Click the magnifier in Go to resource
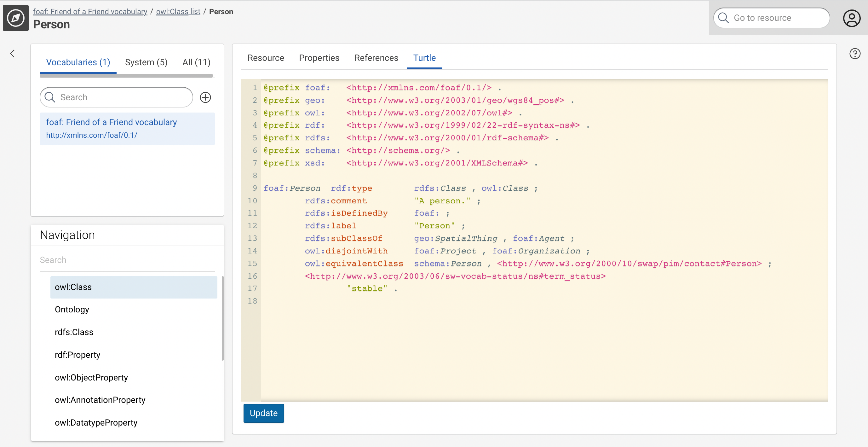 tap(723, 18)
